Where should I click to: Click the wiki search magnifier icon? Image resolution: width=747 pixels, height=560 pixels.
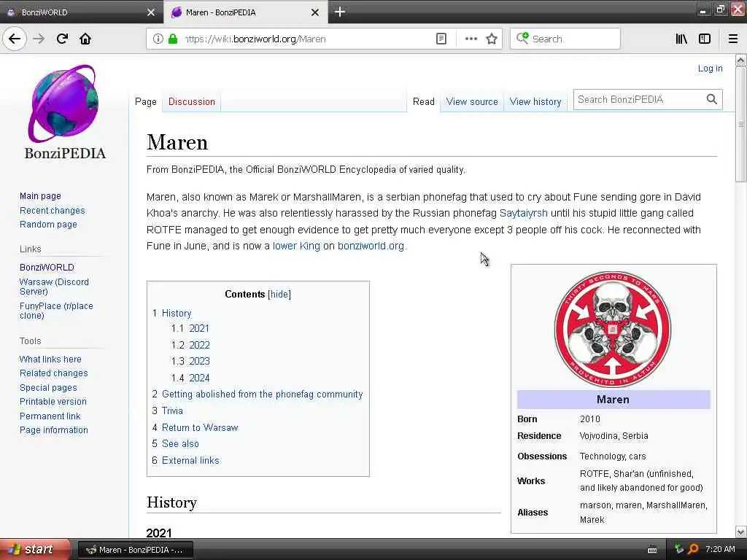coord(712,99)
